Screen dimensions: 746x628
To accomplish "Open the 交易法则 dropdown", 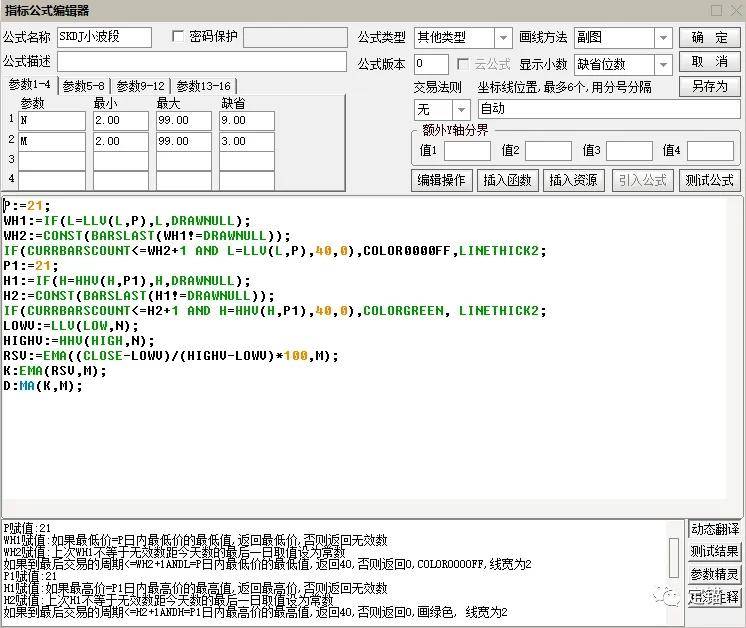I will click(461, 110).
